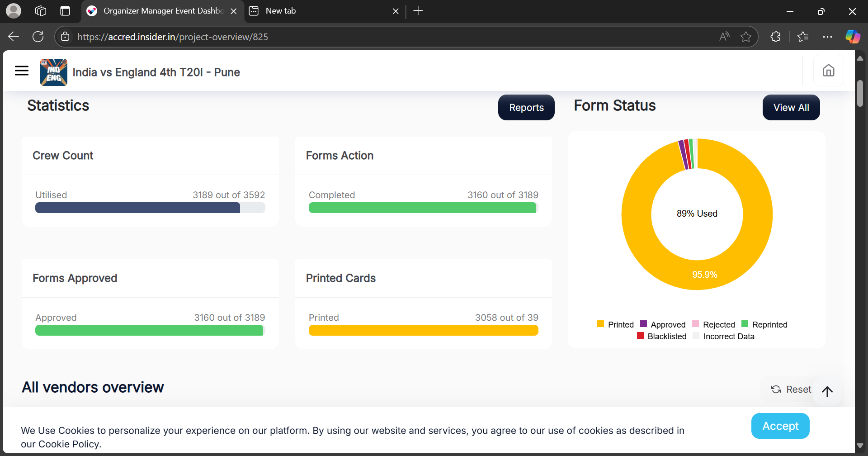Image resolution: width=868 pixels, height=456 pixels.
Task: Open the browser profile menu
Action: (14, 11)
